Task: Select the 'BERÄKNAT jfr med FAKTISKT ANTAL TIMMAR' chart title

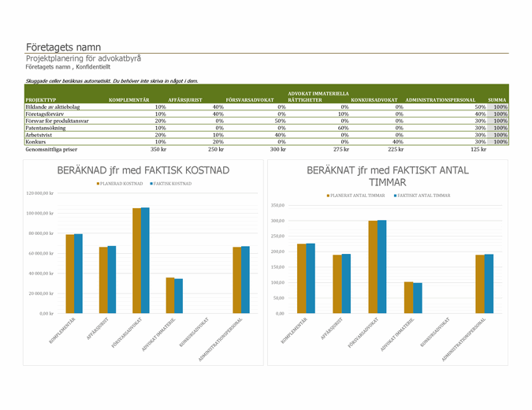Action: point(387,176)
